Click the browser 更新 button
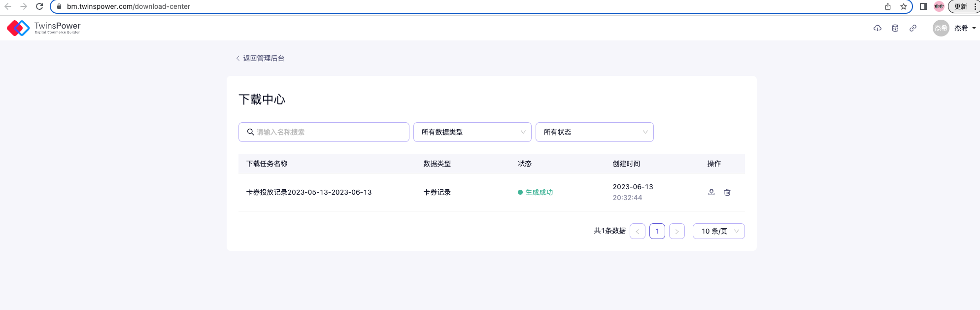Image resolution: width=980 pixels, height=310 pixels. (x=961, y=6)
